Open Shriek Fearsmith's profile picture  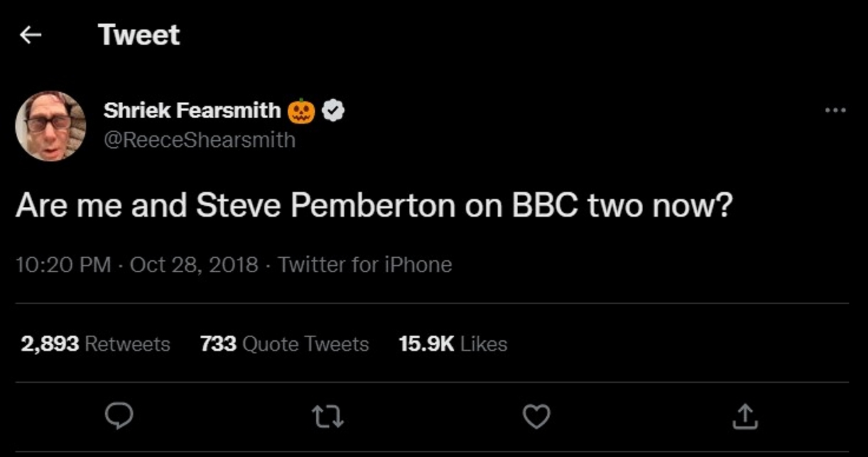pos(50,126)
